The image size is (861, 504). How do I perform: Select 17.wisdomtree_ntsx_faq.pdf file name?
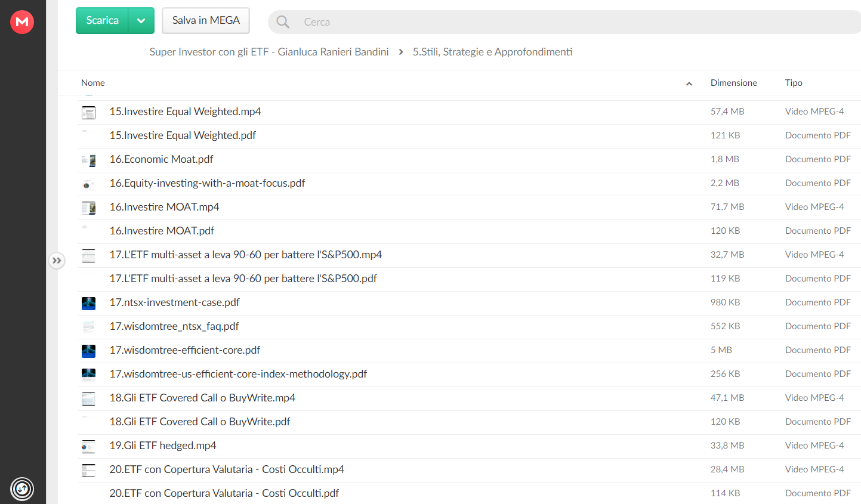(x=174, y=326)
